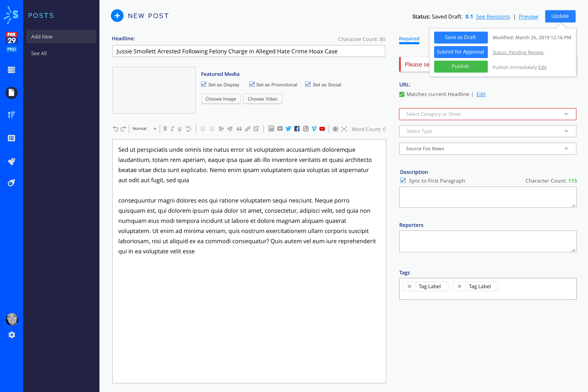Toggle Set as Social checkbox
This screenshot has width=588, height=392.
[x=308, y=85]
